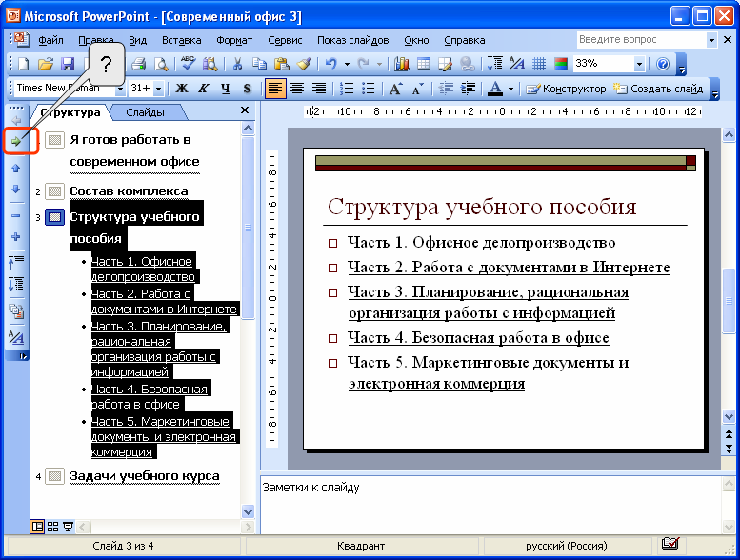Open the Сервис menu
Screen dimensions: 740x560
coord(285,40)
